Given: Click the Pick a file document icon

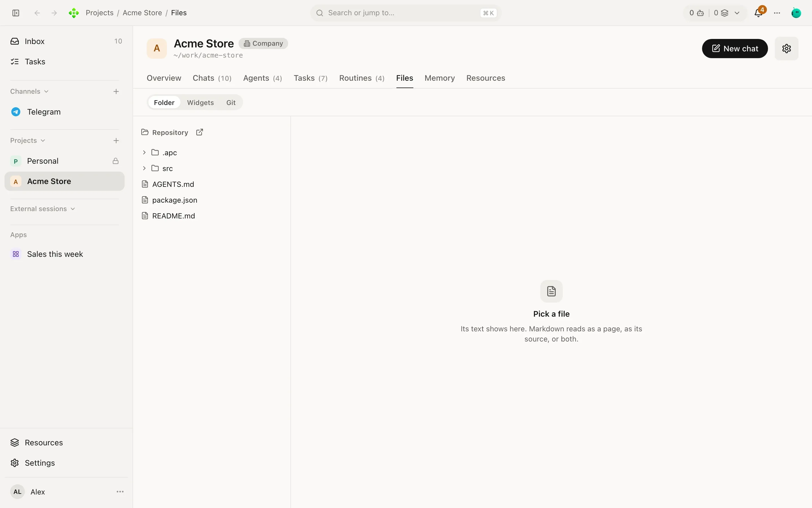Looking at the screenshot, I should [551, 291].
